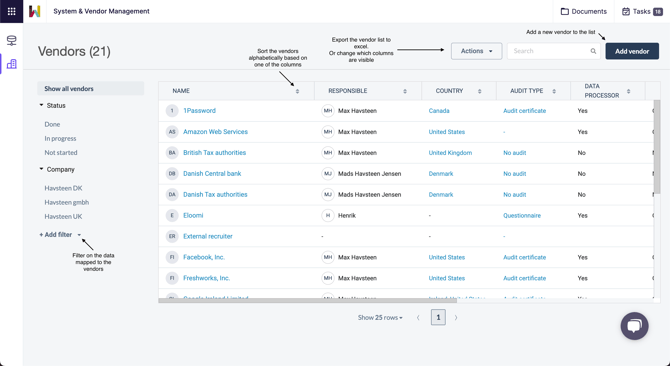Click No audit in British Tax authorities row

[514, 153]
